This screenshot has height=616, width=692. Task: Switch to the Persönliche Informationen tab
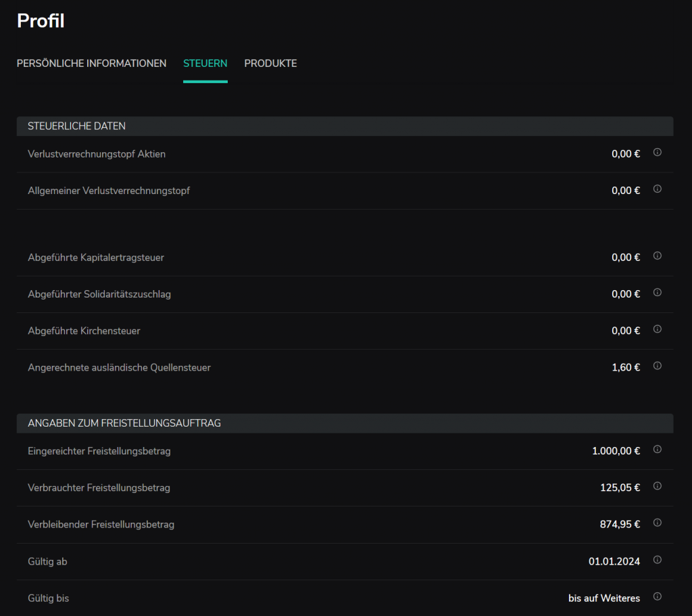tap(91, 63)
